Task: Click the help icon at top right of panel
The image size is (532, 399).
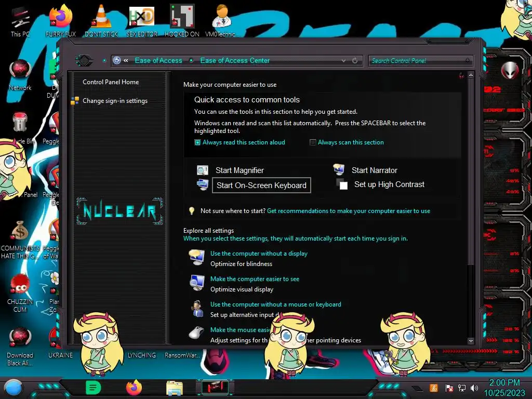Action: (461, 75)
